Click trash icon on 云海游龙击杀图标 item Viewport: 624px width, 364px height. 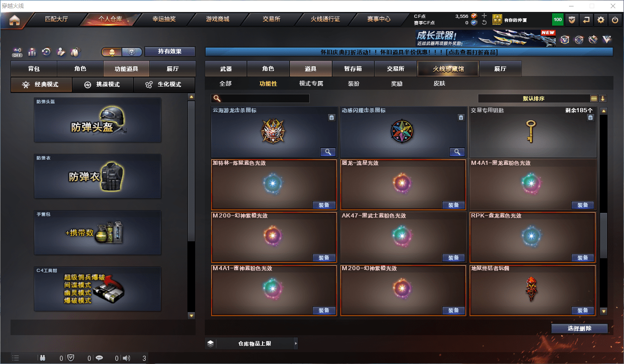point(331,118)
